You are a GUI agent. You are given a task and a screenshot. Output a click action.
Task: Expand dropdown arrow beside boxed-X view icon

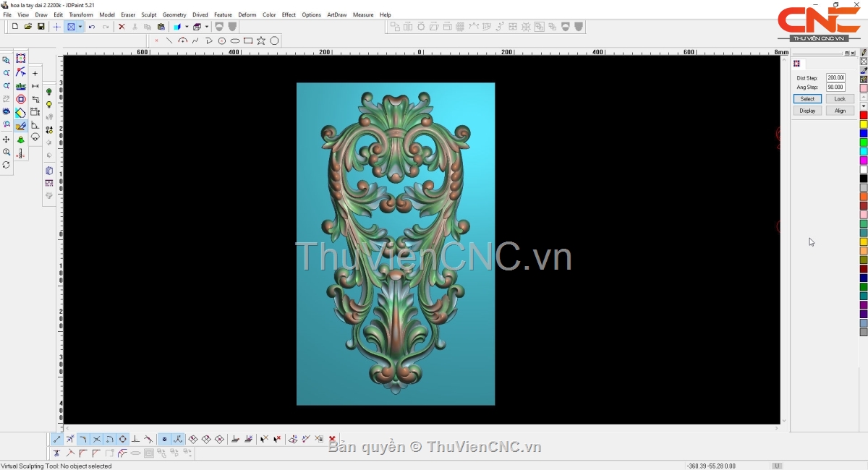(80, 27)
